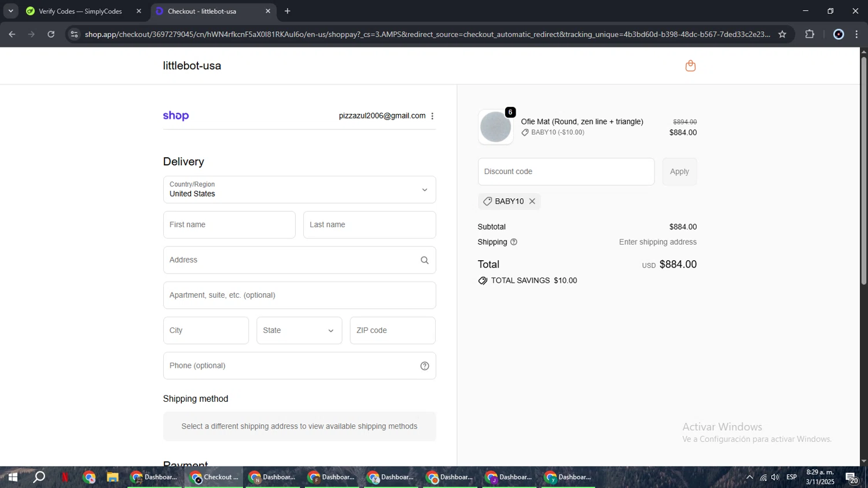The height and width of the screenshot is (488, 868).
Task: Click the Apply discount button
Action: [679, 172]
